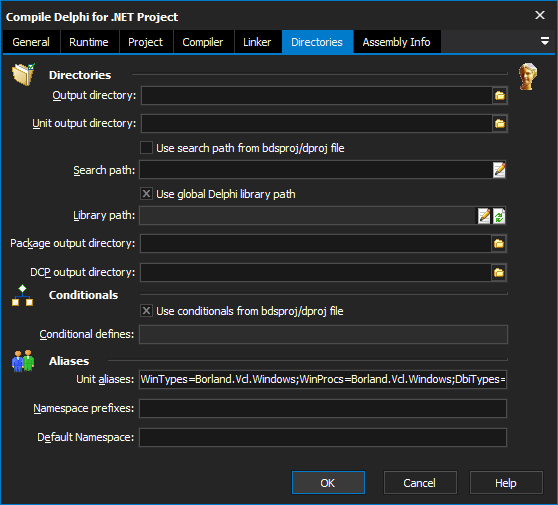Image resolution: width=558 pixels, height=505 pixels.
Task: Go to the Linker tab
Action: pos(257,42)
